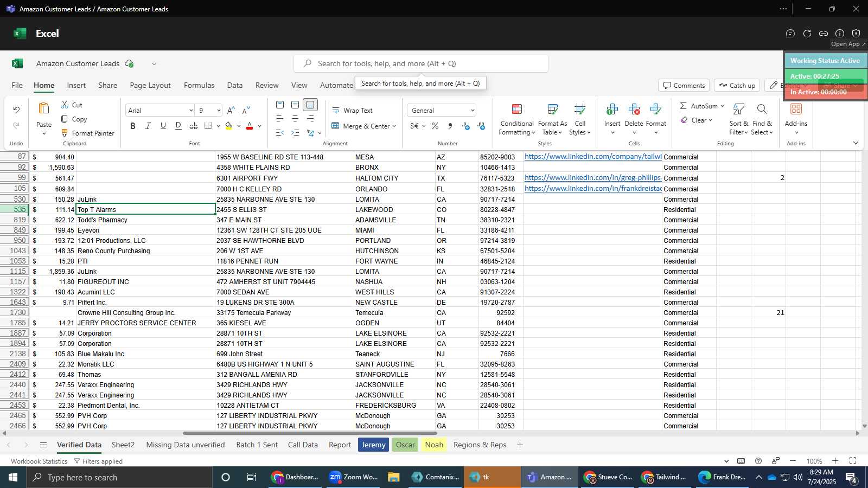
Task: Click Format As Table icon
Action: coord(552,109)
